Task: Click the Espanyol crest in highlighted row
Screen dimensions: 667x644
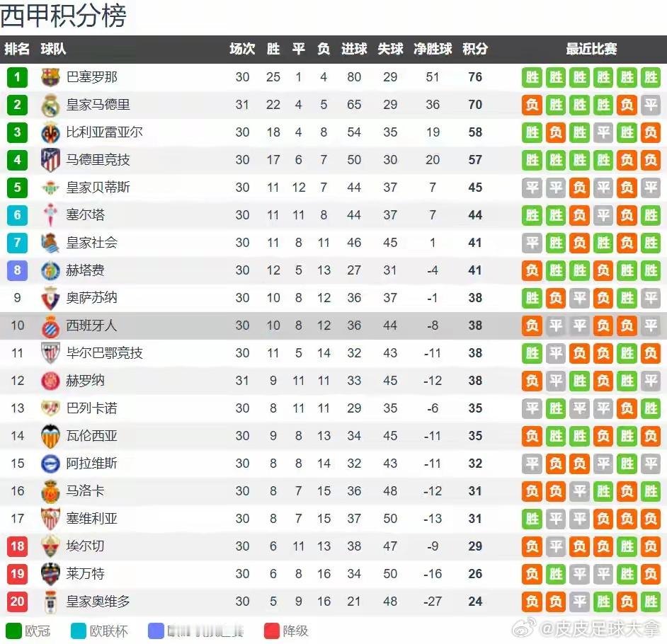Action: tap(50, 326)
